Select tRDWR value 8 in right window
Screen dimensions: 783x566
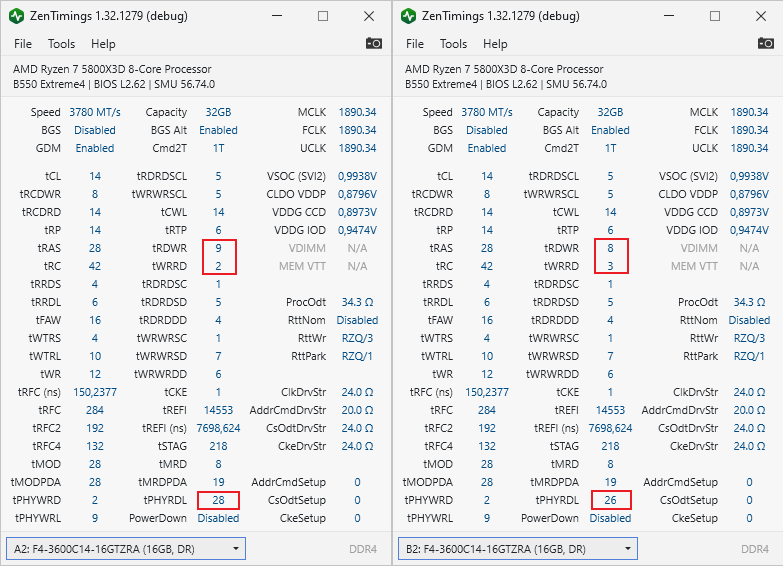tap(610, 248)
